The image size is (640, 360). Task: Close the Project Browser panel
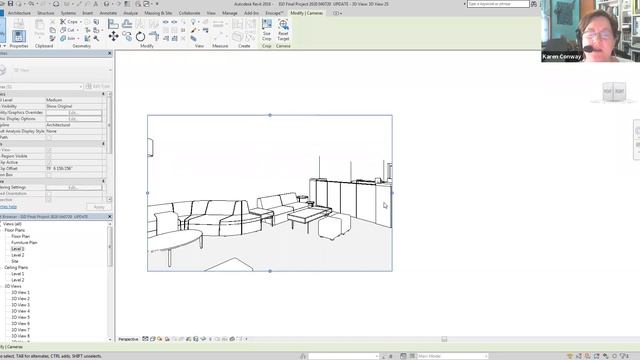[x=109, y=217]
